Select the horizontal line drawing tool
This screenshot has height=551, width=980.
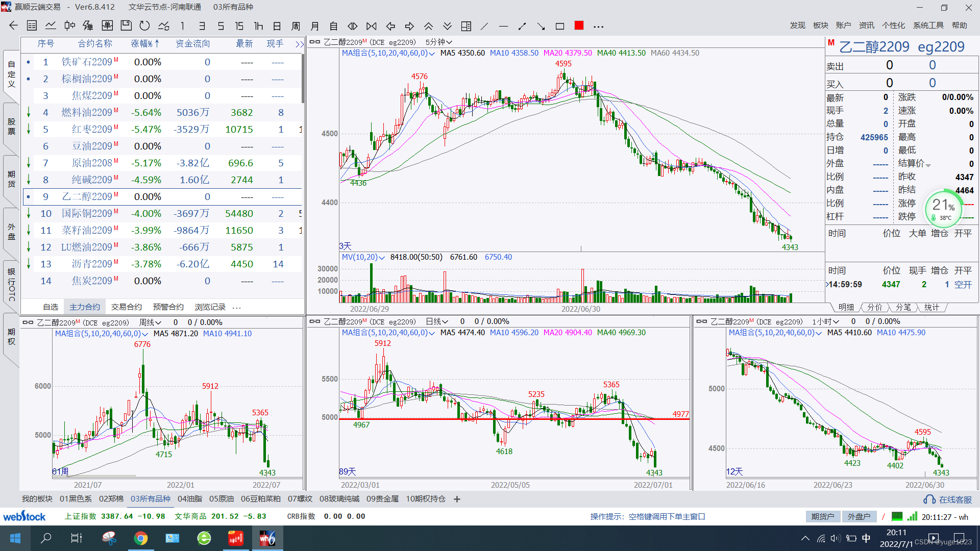tap(503, 26)
